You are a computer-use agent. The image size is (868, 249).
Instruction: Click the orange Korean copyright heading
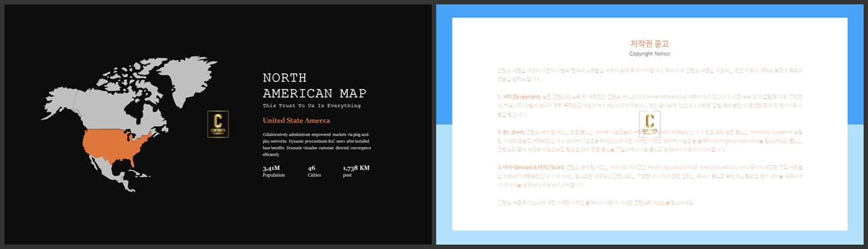coord(650,43)
